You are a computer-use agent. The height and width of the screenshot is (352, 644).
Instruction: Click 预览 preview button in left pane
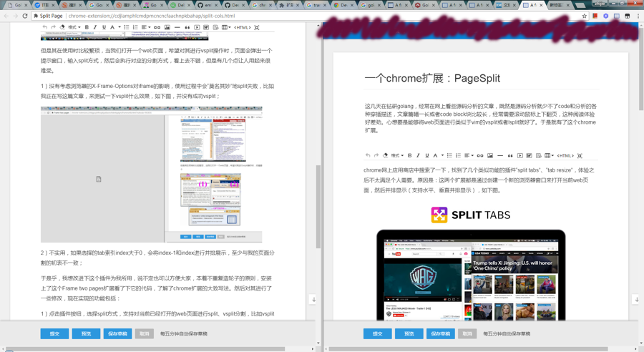[86, 333]
